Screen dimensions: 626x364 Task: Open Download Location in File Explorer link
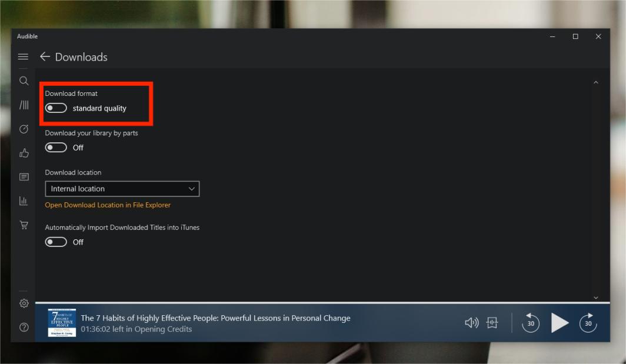tap(108, 205)
